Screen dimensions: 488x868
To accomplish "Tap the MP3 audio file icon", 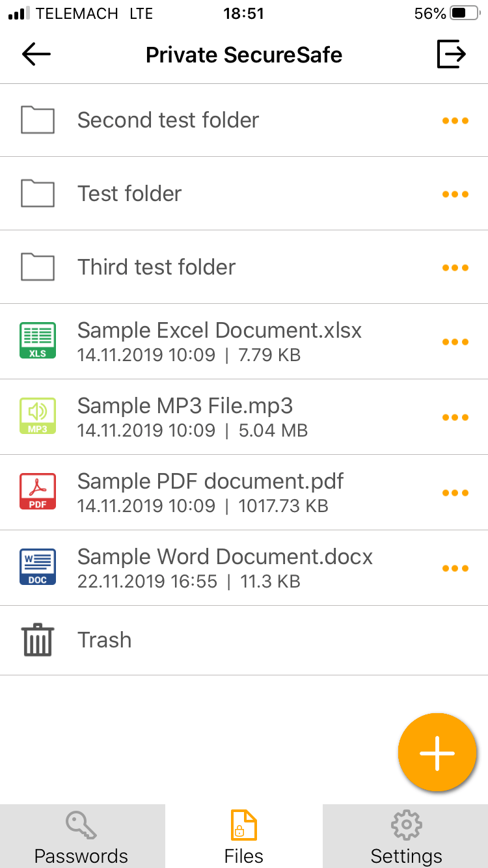I will click(x=38, y=417).
